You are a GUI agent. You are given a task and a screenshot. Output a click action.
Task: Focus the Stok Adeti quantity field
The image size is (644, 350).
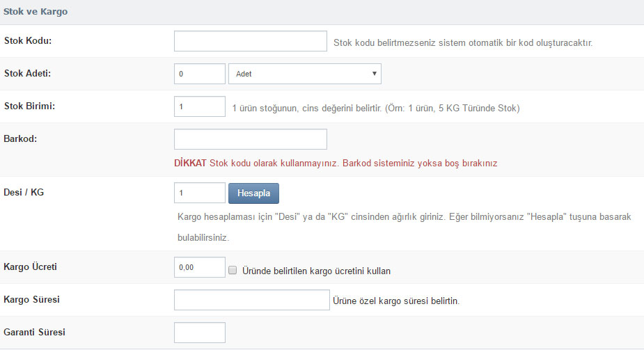tap(200, 74)
